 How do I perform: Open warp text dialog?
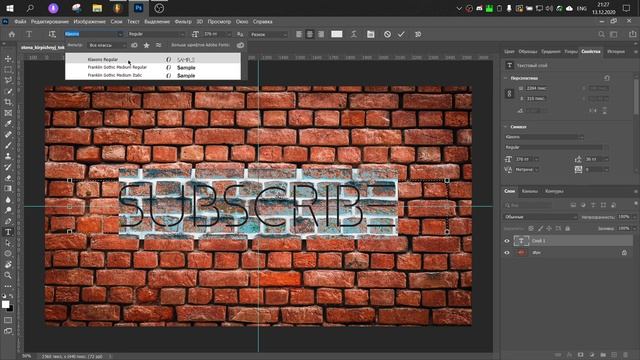[x=354, y=34]
